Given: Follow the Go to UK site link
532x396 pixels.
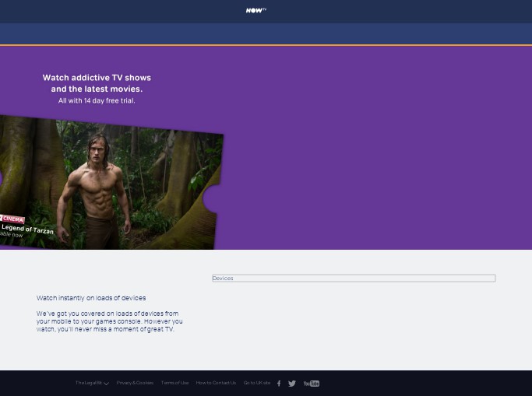Looking at the screenshot, I should (x=257, y=383).
